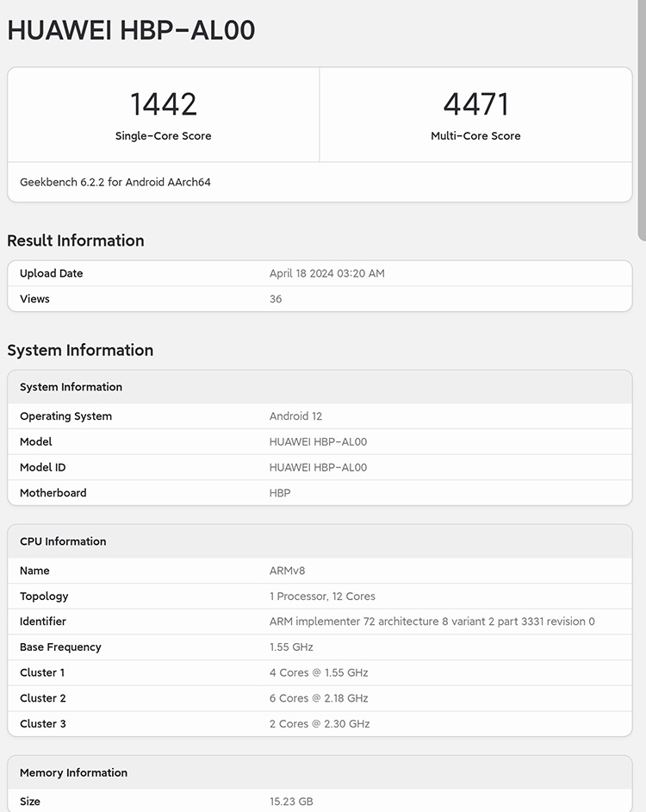
Task: Click the page scrollbar thumb
Action: 641,121
